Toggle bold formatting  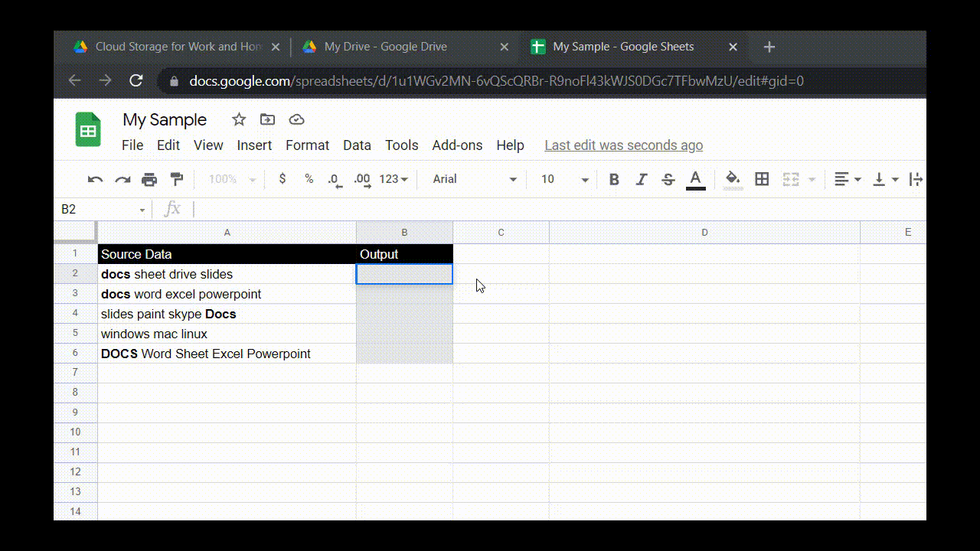[x=613, y=179]
